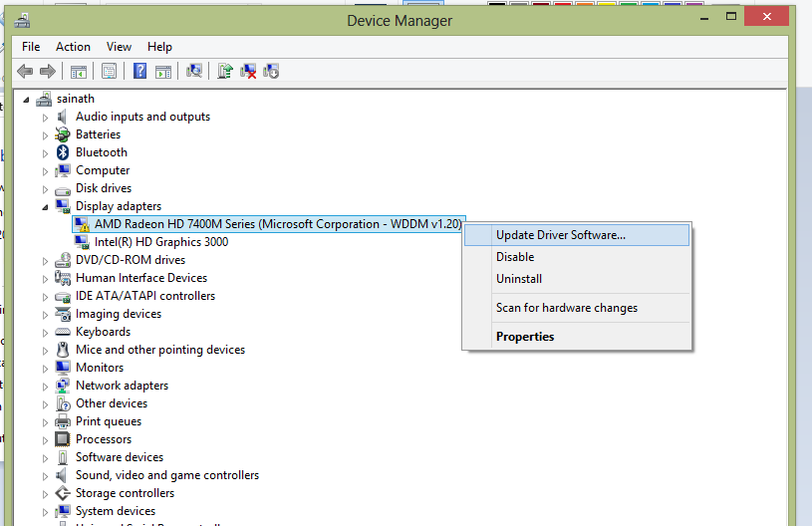Viewport: 812px width, 526px height.
Task: Close the Device Manager window
Action: click(x=766, y=17)
